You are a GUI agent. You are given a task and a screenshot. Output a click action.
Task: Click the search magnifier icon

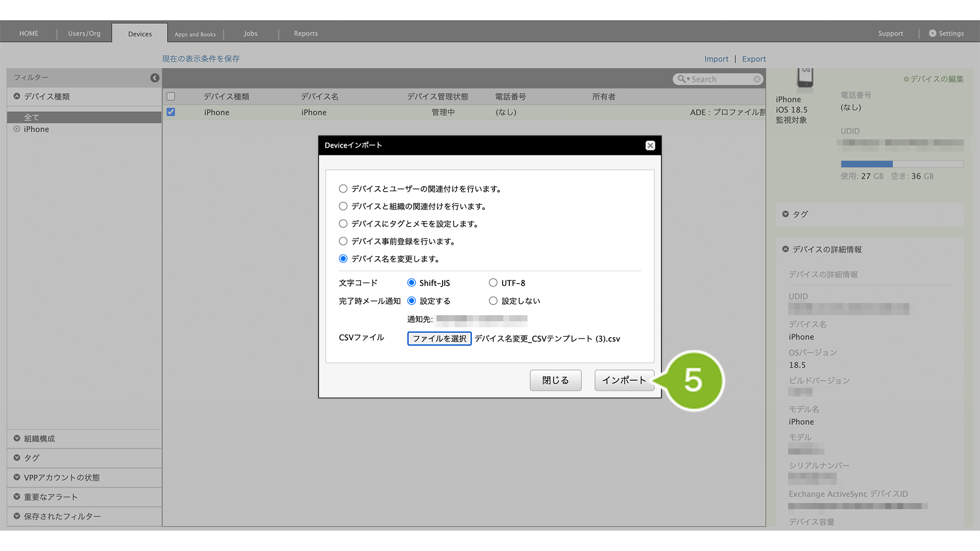(x=682, y=79)
